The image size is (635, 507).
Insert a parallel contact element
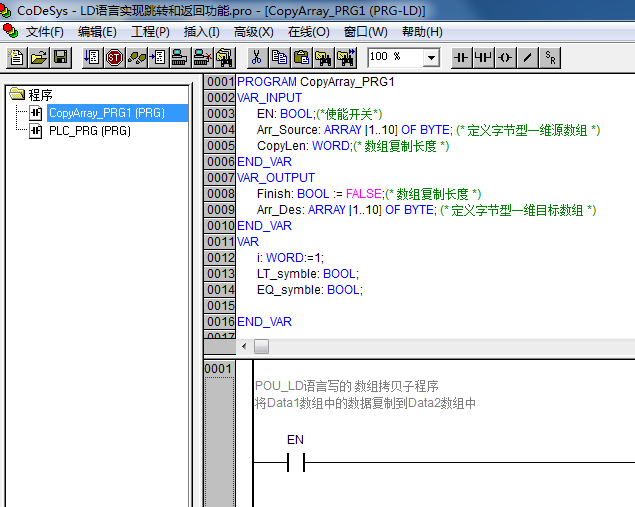coord(484,58)
